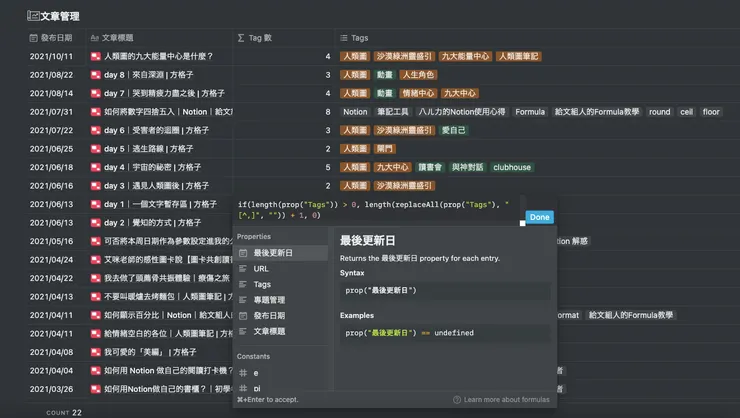Select 專題管理 in the Properties list

click(281, 300)
